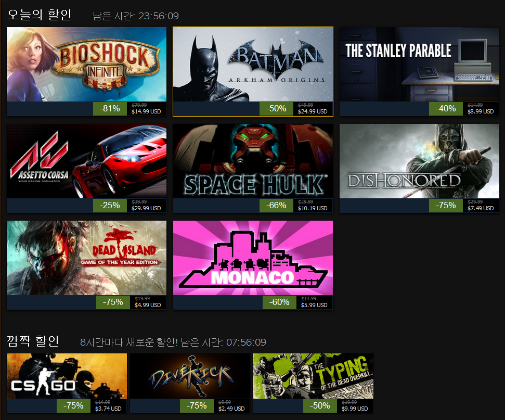Open Dead Island Game of the Year banner
505x420 pixels.
pos(87,258)
